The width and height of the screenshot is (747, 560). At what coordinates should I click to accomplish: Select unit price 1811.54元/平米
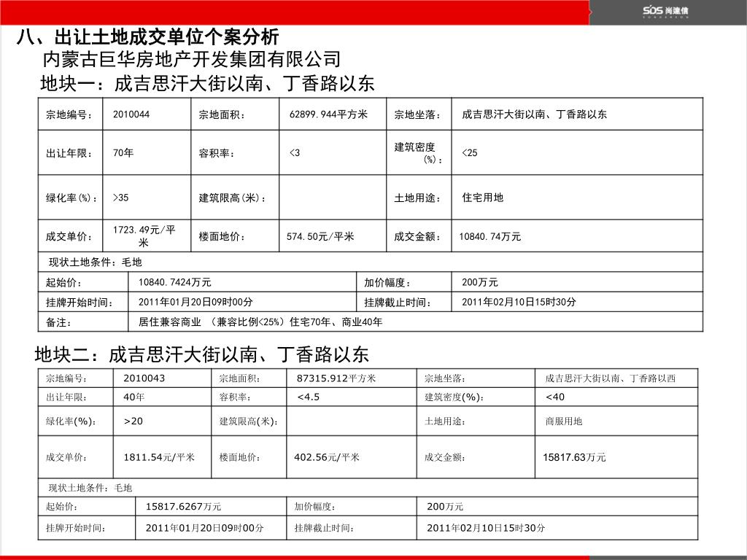click(159, 457)
